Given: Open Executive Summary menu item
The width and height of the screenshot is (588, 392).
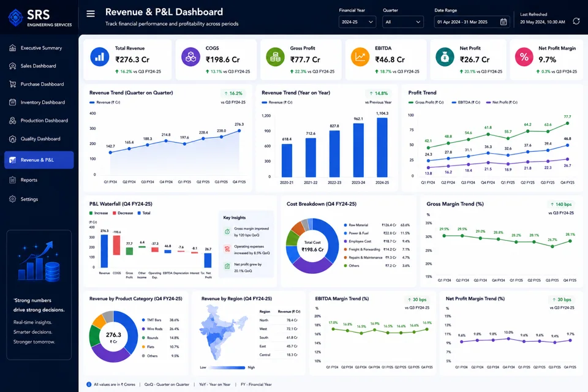Looking at the screenshot, I should tap(39, 48).
